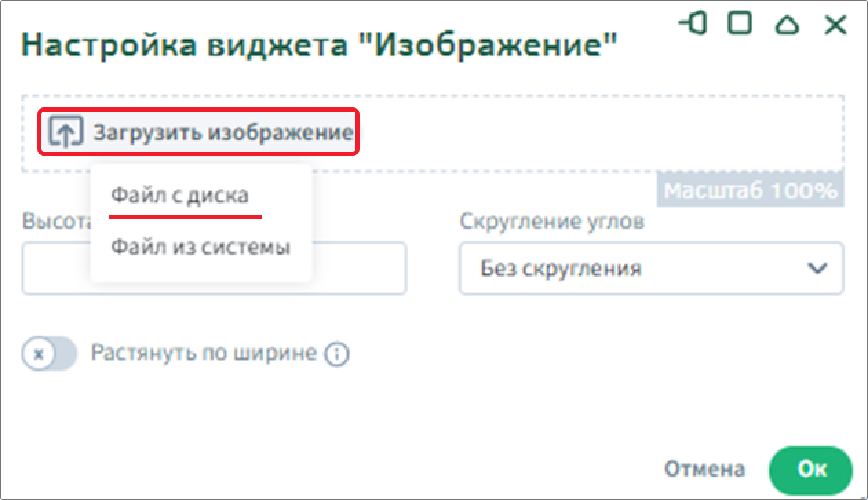Viewport: 868px width, 500px height.
Task: Click the empty dashed image preview area
Action: pyautogui.click(x=599, y=132)
